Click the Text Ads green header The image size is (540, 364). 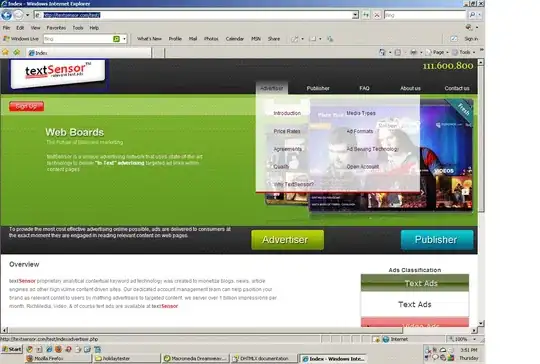(x=415, y=283)
